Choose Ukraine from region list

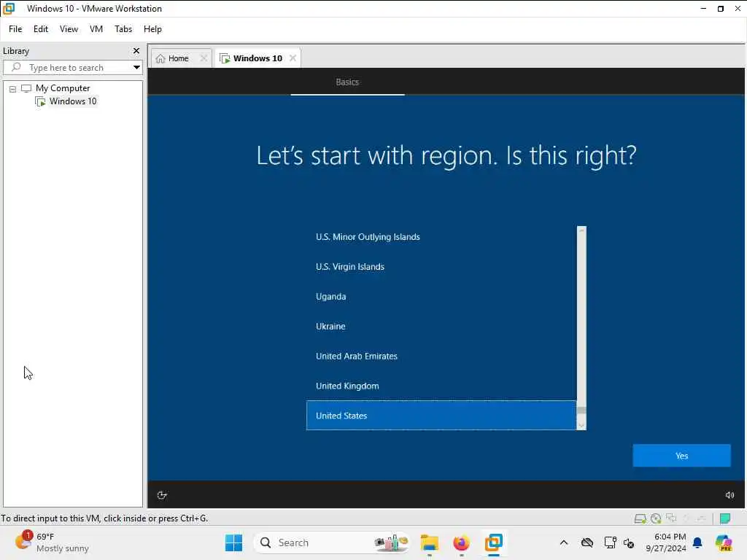pyautogui.click(x=441, y=326)
